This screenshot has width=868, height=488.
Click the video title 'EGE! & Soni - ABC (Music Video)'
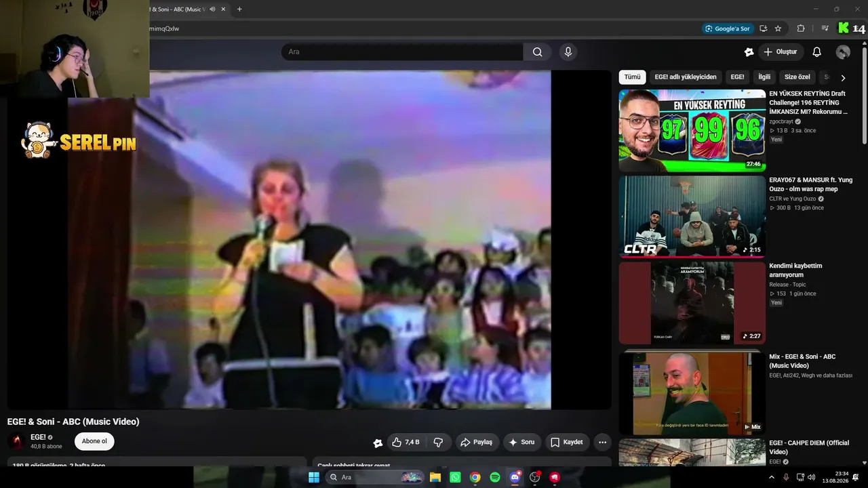[73, 422]
